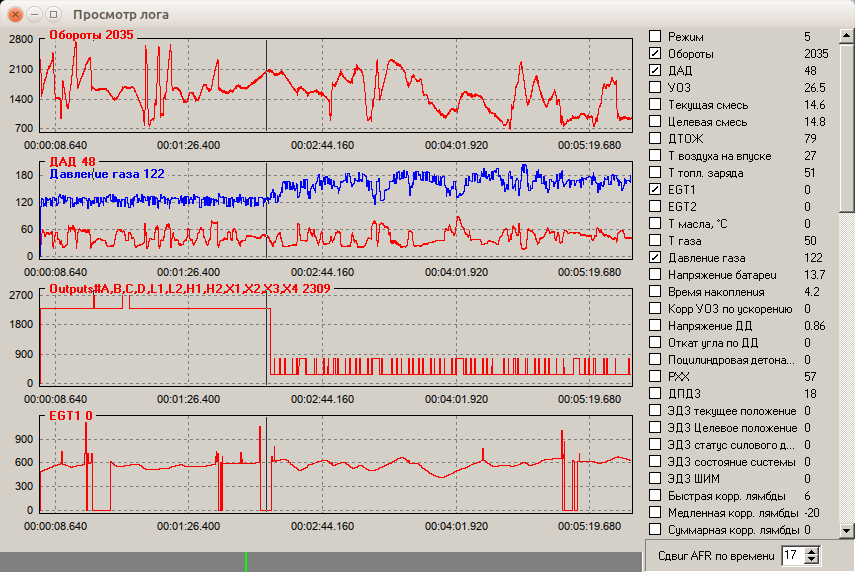Click the parameter list scroll-up arrow

pyautogui.click(x=846, y=36)
